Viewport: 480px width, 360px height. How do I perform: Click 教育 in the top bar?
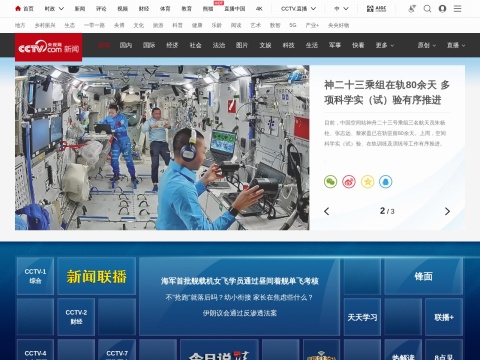click(x=186, y=9)
